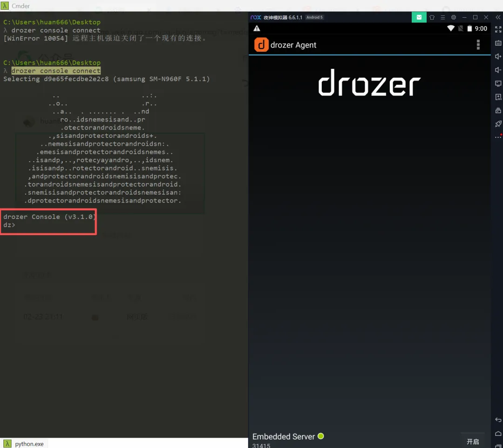Viewport: 503px width, 448px height.
Task: Open Nox emulator settings gear
Action: coord(454,17)
